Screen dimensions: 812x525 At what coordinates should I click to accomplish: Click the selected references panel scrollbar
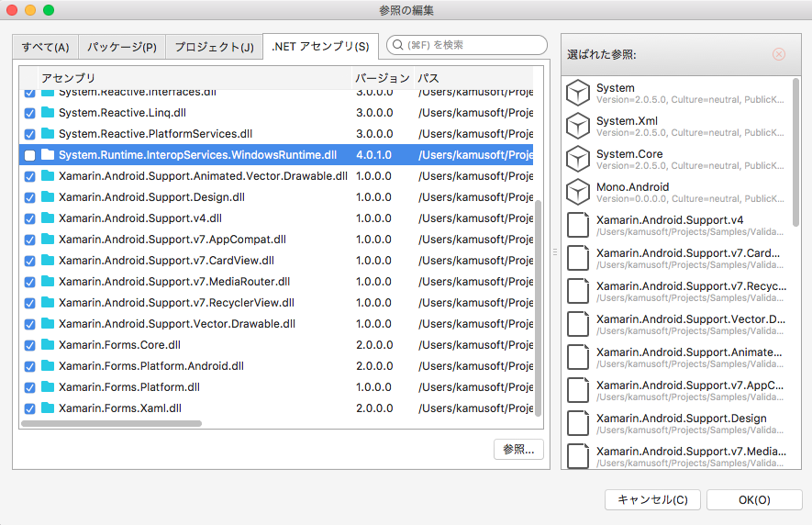click(796, 151)
